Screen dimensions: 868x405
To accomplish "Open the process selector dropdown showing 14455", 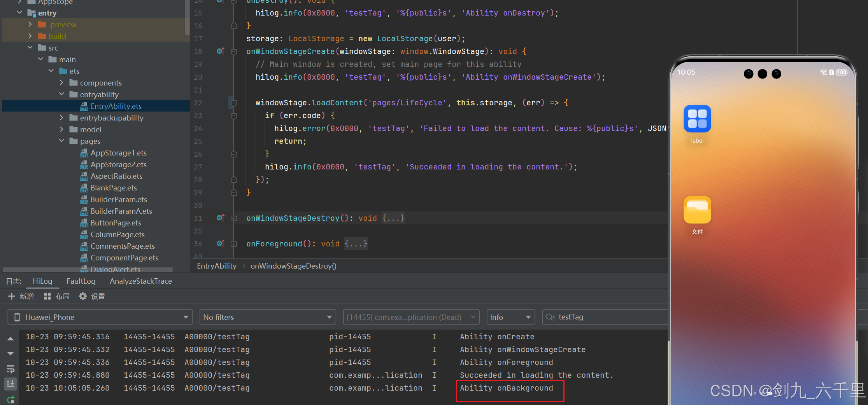I will [x=411, y=317].
